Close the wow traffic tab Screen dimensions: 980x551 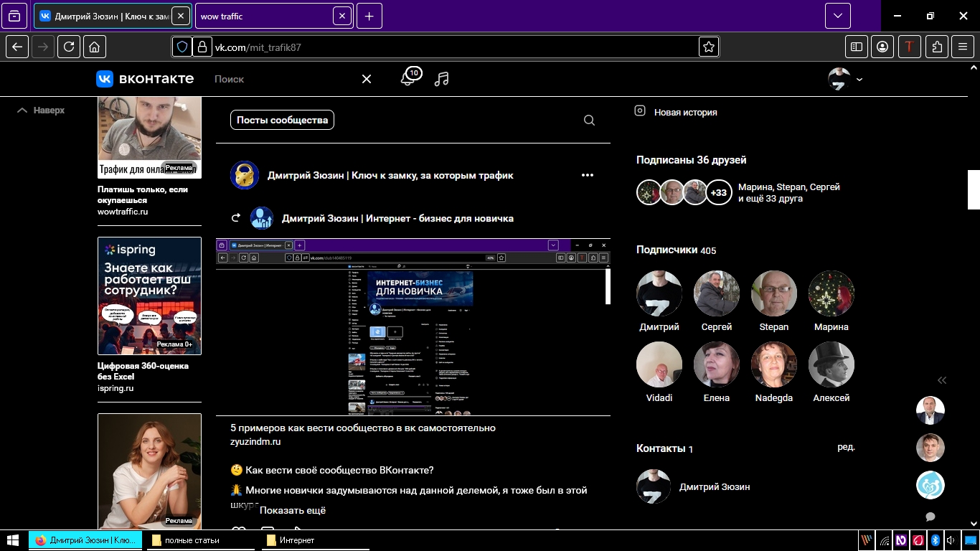342,16
